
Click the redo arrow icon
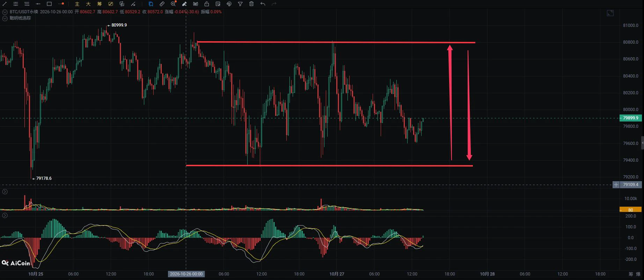pyautogui.click(x=274, y=4)
